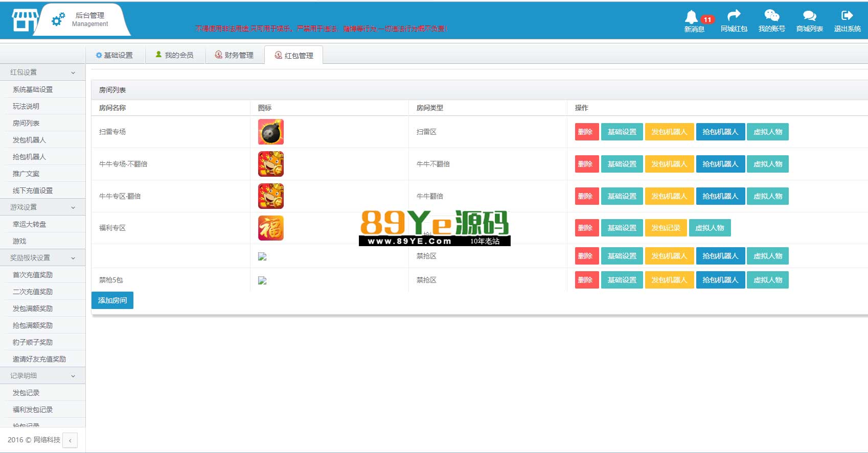
Task: Collapse the sidebar with the arrow button
Action: click(70, 440)
